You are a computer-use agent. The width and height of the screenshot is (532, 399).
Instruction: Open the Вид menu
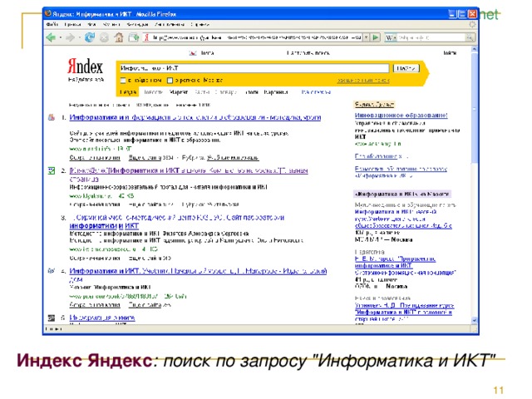coord(91,24)
